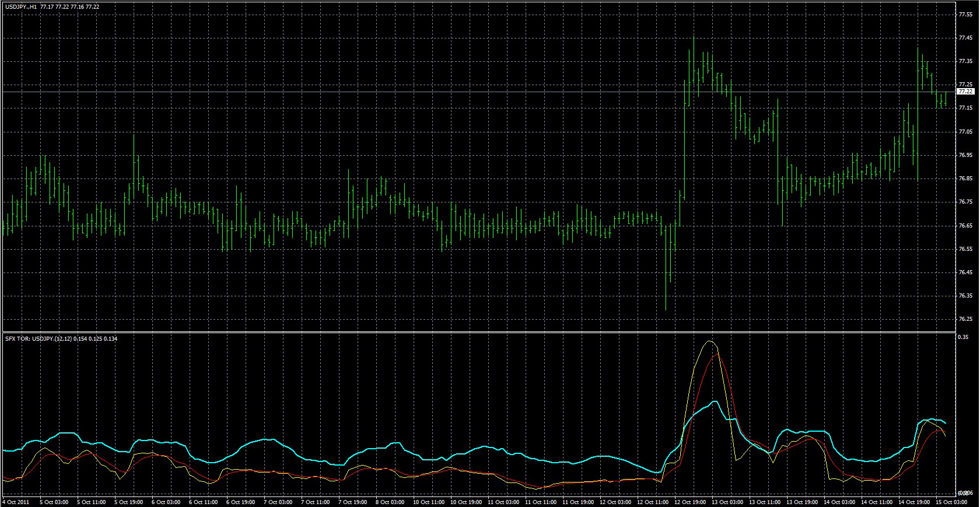Select the current price tag 77.22
This screenshot has width=980, height=507.
click(x=966, y=92)
